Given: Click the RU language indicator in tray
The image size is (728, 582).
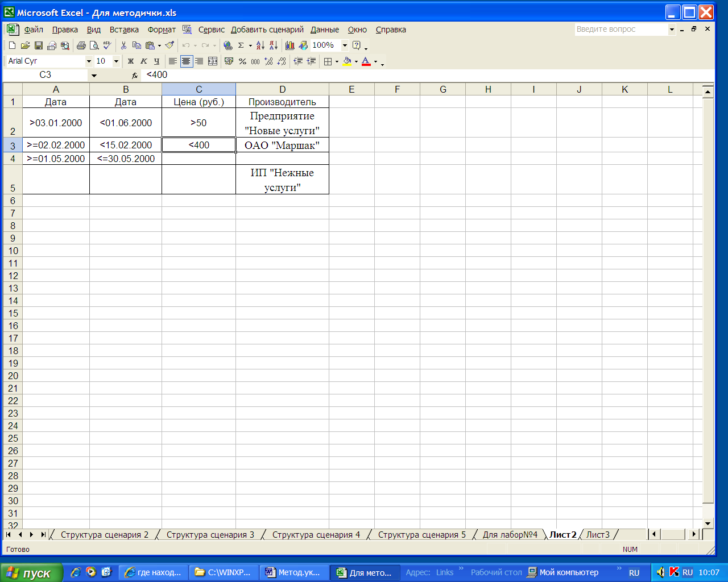Looking at the screenshot, I should tap(687, 572).
